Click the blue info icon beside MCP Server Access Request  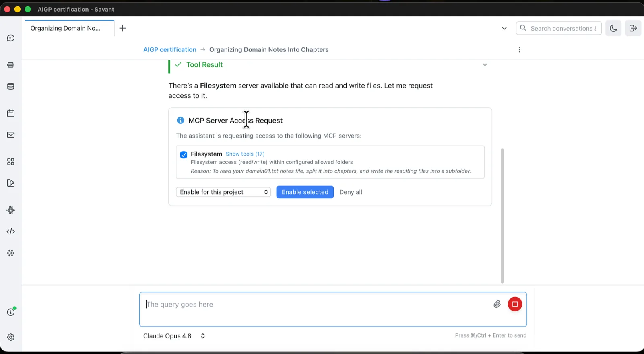point(180,120)
